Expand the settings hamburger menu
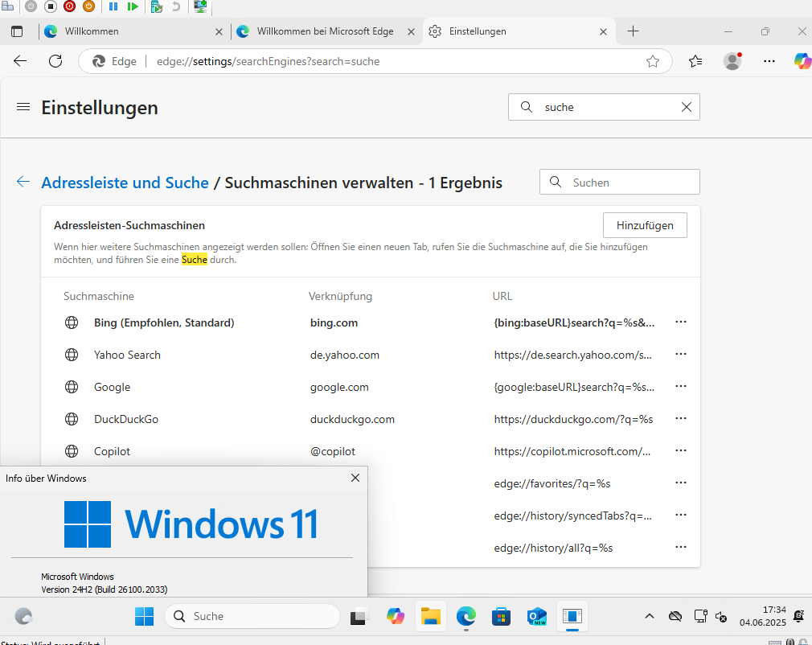Viewport: 812px width, 645px height. coord(23,107)
